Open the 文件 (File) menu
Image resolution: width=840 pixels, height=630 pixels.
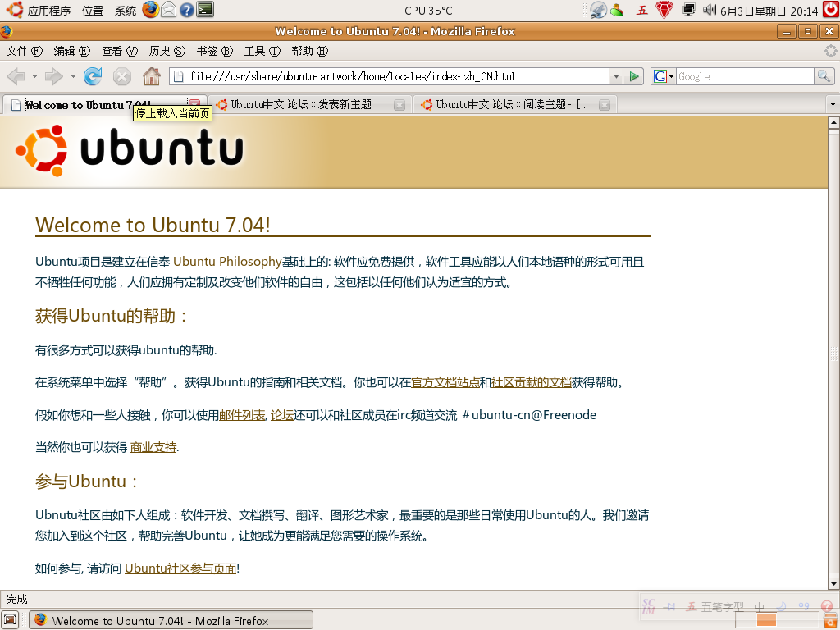click(24, 51)
